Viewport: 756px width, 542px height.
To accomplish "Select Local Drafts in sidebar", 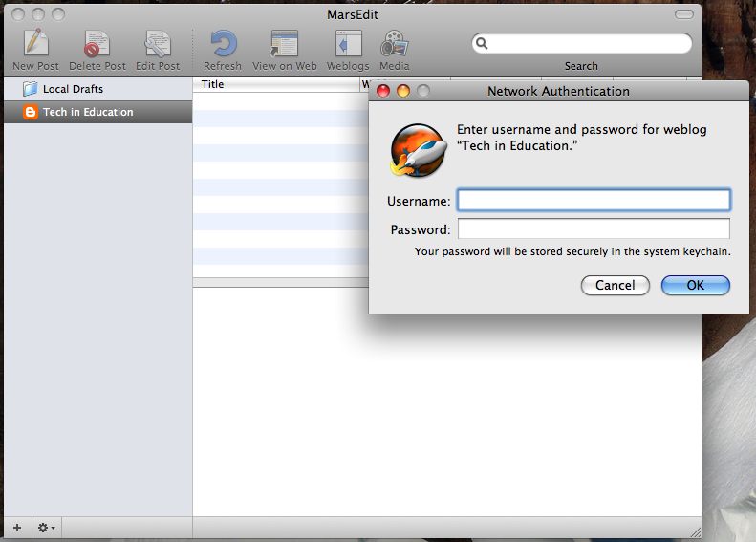I will point(98,89).
